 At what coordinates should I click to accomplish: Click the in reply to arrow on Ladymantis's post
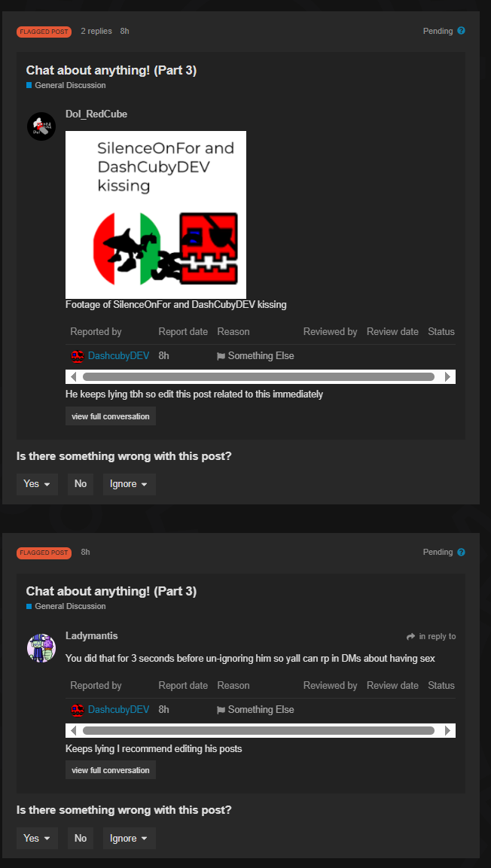(410, 637)
